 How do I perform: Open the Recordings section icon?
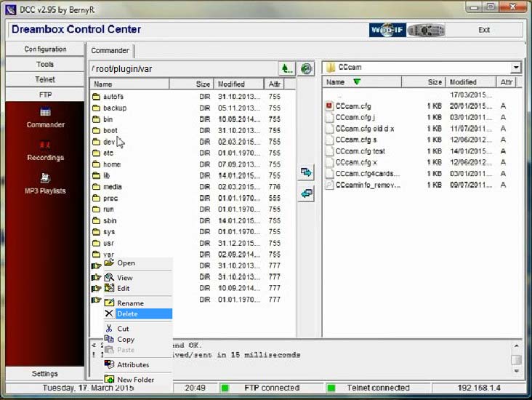45,145
